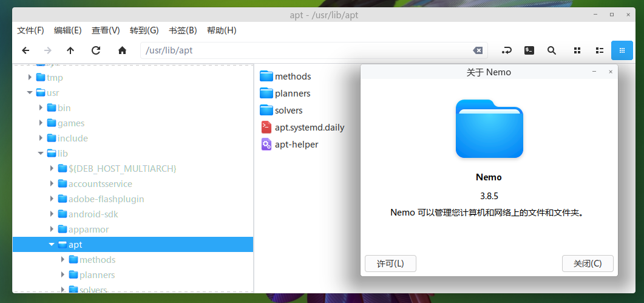Click the adobe-flashplugin folder icon in tree
The height and width of the screenshot is (303, 644).
[x=63, y=199]
